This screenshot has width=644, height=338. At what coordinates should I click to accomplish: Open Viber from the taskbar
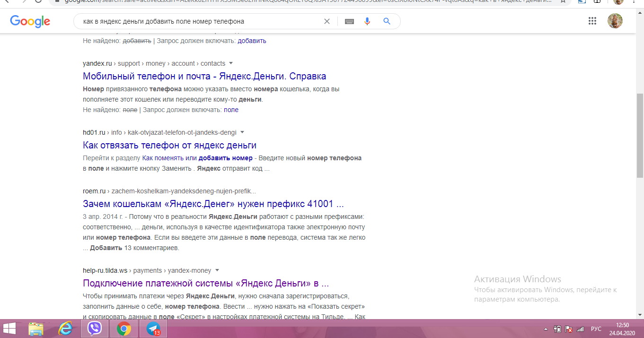coord(95,329)
